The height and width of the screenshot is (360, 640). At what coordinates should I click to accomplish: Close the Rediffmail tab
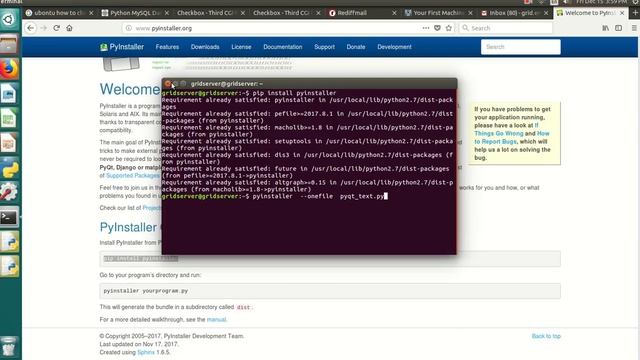pos(394,13)
